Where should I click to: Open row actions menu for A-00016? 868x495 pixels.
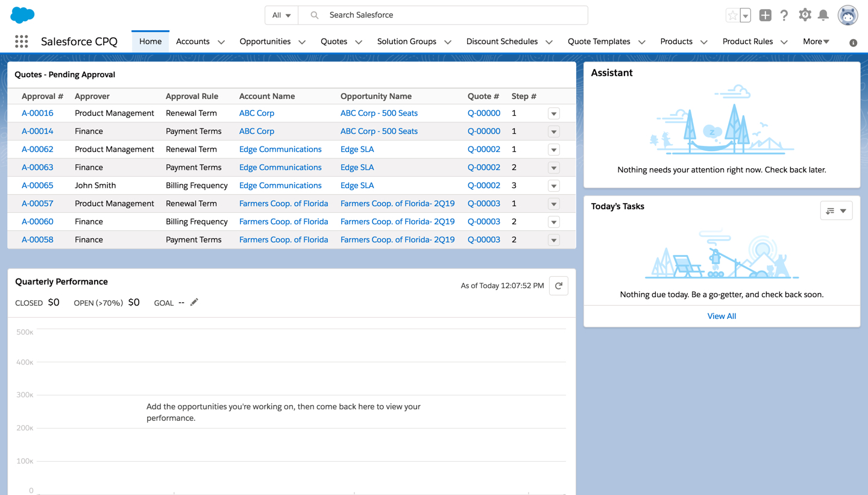click(554, 113)
